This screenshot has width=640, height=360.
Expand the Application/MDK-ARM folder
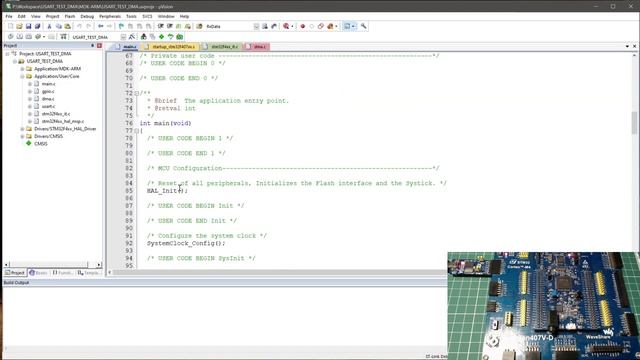(22, 69)
